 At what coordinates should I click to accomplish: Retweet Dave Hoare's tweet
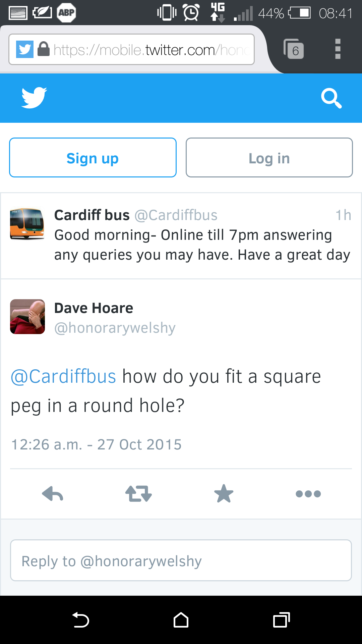click(x=138, y=494)
